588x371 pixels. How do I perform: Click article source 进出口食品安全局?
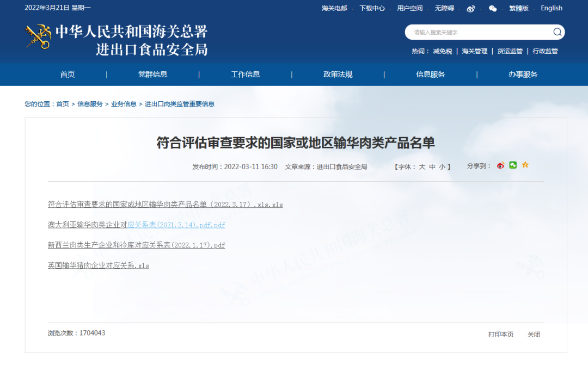pyautogui.click(x=342, y=167)
